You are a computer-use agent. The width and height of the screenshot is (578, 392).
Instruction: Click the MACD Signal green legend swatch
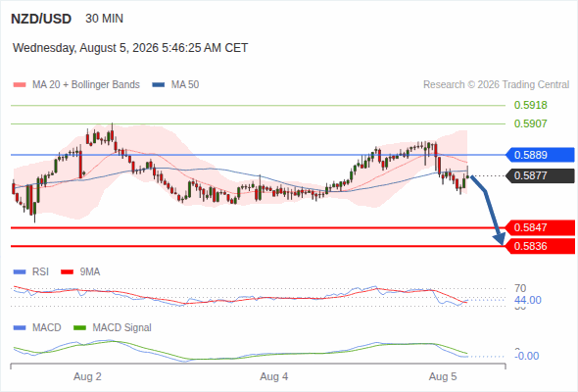tap(80, 327)
